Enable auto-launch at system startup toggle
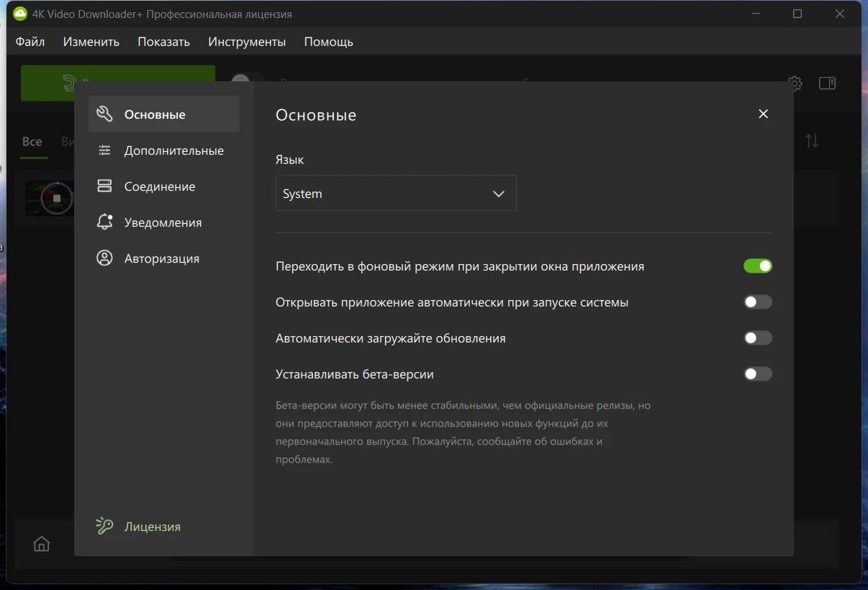The height and width of the screenshot is (590, 868). point(757,302)
